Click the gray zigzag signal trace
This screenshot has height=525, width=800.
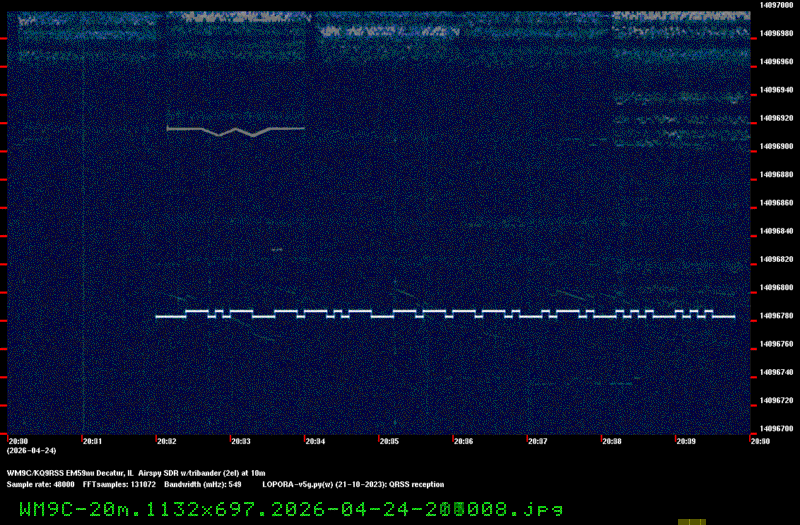coord(236,132)
